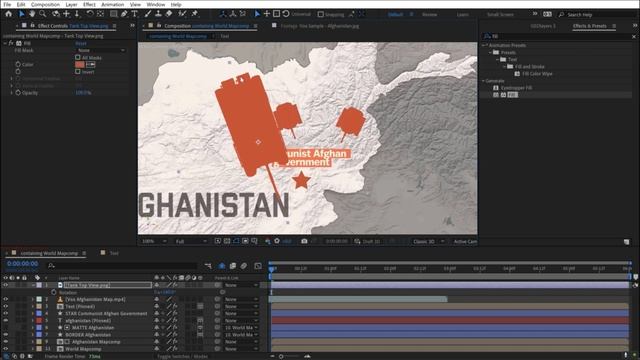This screenshot has width=640, height=360.
Task: Expand the Opacity property in Effect Controls
Action: [11, 93]
